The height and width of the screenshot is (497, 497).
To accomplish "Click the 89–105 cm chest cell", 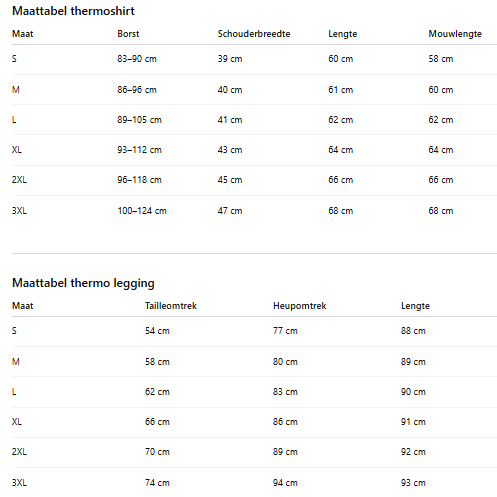I will [x=139, y=120].
